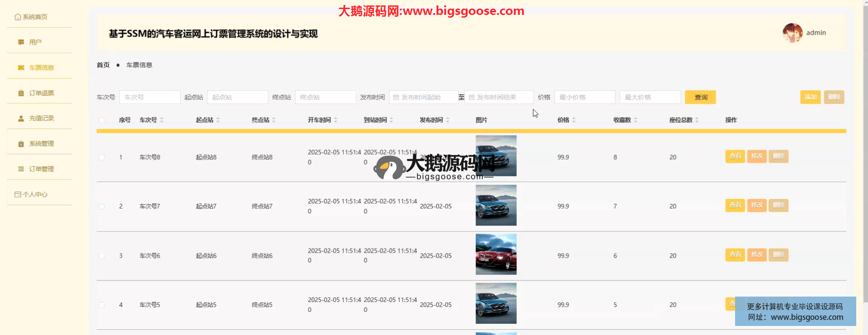Click the admin avatar picture
868x335 pixels.
tap(792, 33)
